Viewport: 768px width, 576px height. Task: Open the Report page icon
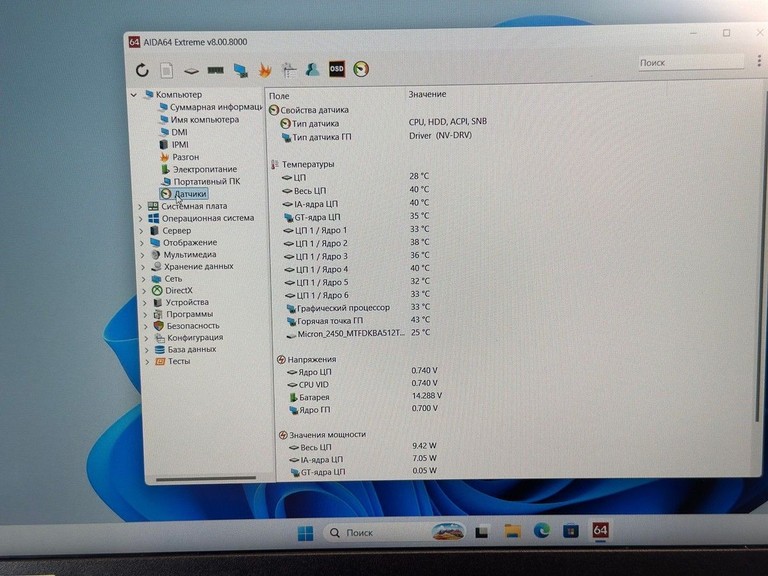click(x=167, y=71)
